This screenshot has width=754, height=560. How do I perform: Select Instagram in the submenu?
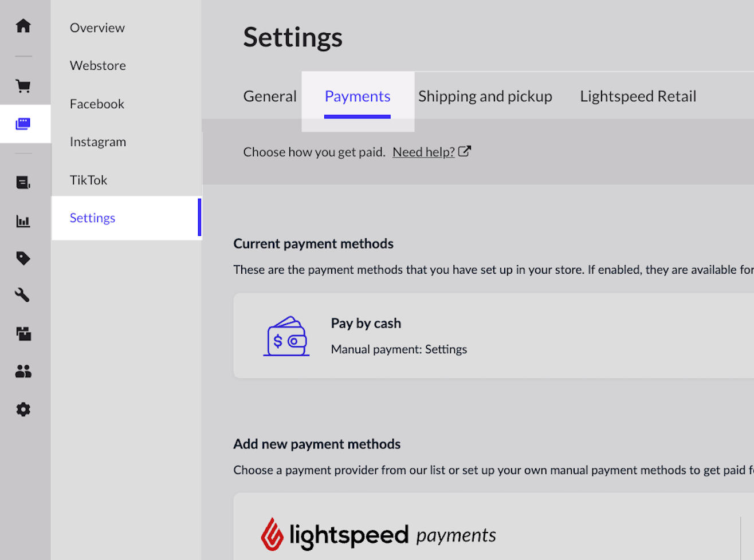[x=98, y=141]
